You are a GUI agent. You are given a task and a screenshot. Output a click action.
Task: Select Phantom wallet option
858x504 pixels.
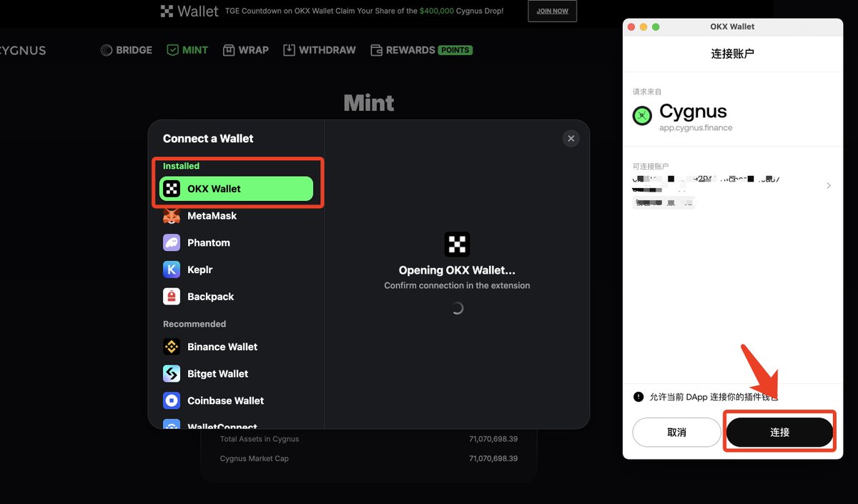tap(236, 243)
